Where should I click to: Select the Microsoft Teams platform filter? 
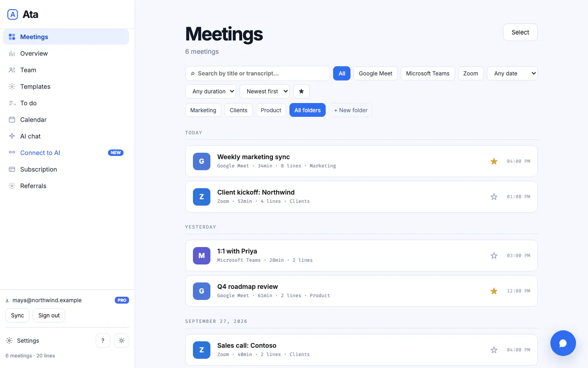pyautogui.click(x=428, y=73)
